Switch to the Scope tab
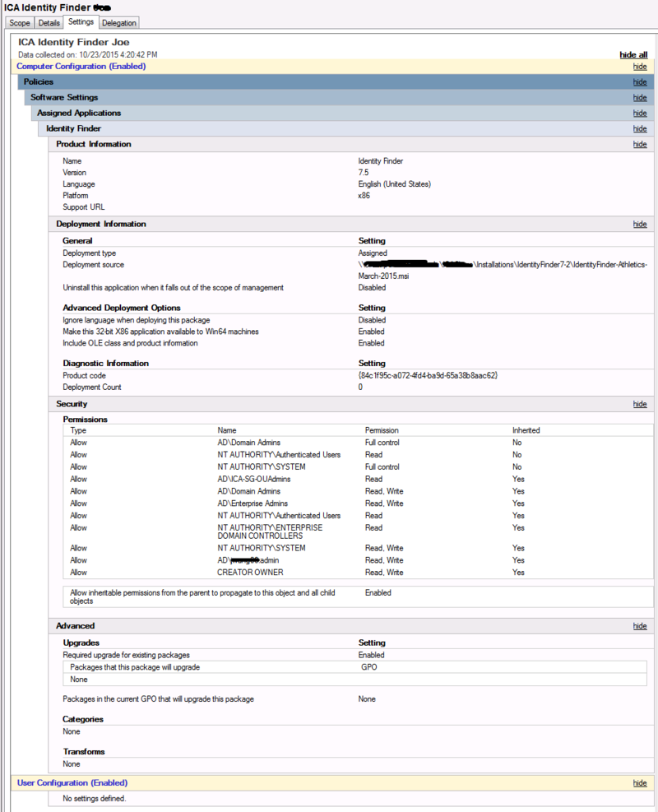The width and height of the screenshot is (658, 812). [19, 22]
